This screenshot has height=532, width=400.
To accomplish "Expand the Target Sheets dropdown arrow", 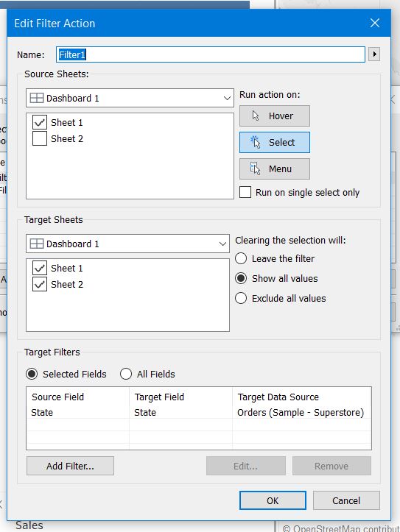I will pos(222,244).
